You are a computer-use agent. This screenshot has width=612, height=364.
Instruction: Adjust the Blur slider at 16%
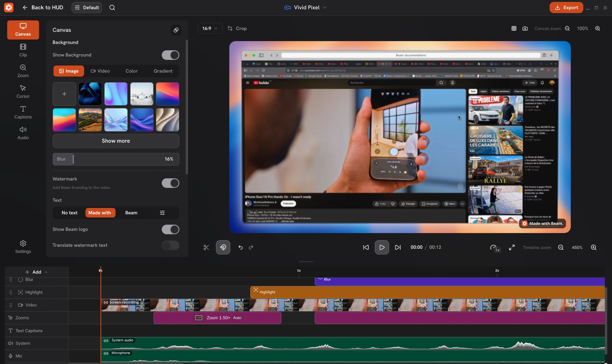point(116,159)
